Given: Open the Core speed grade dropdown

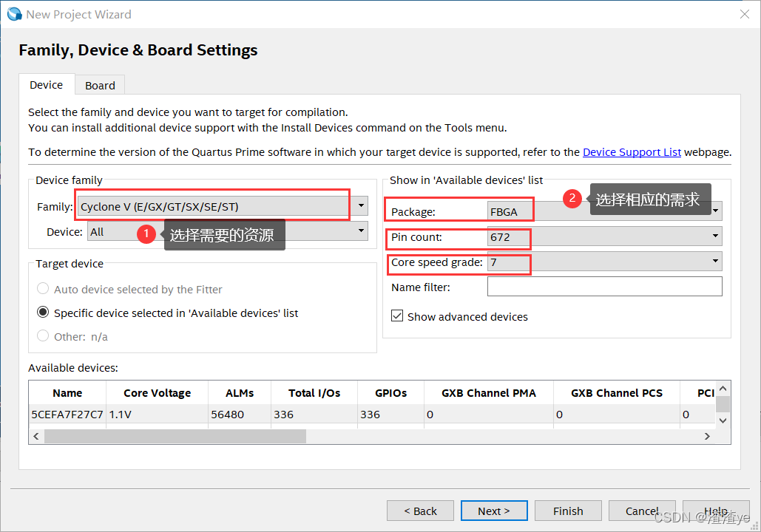Looking at the screenshot, I should (x=604, y=262).
